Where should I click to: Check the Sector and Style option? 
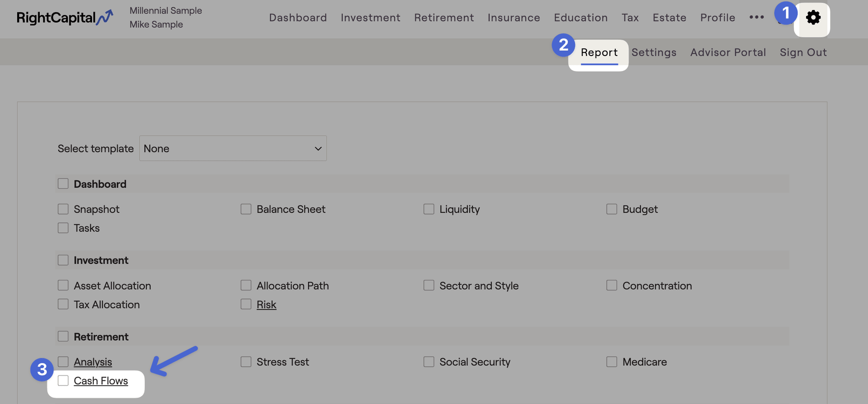click(429, 286)
